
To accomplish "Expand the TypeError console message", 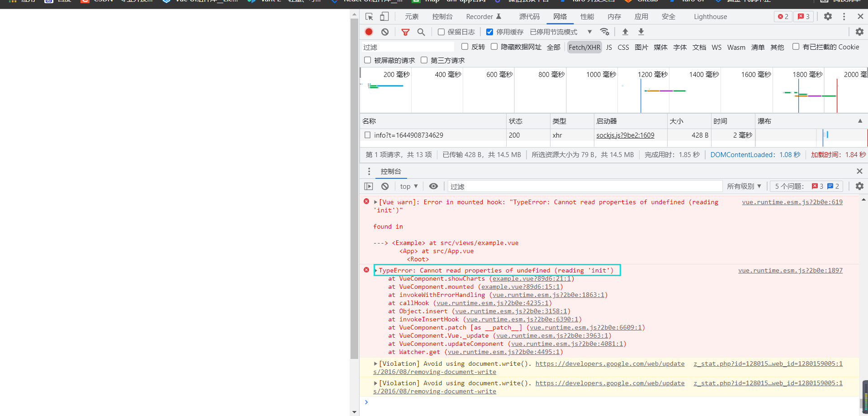I will click(x=375, y=270).
